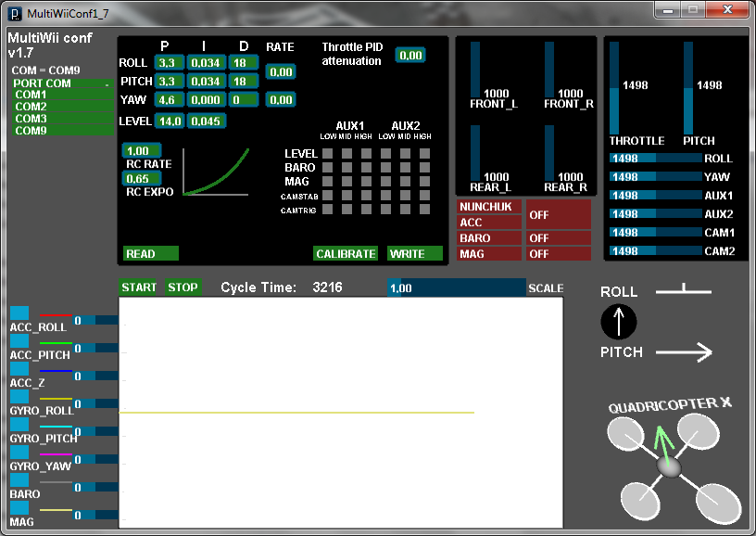Select COM3 in the port list
The height and width of the screenshot is (536, 756).
[x=63, y=119]
